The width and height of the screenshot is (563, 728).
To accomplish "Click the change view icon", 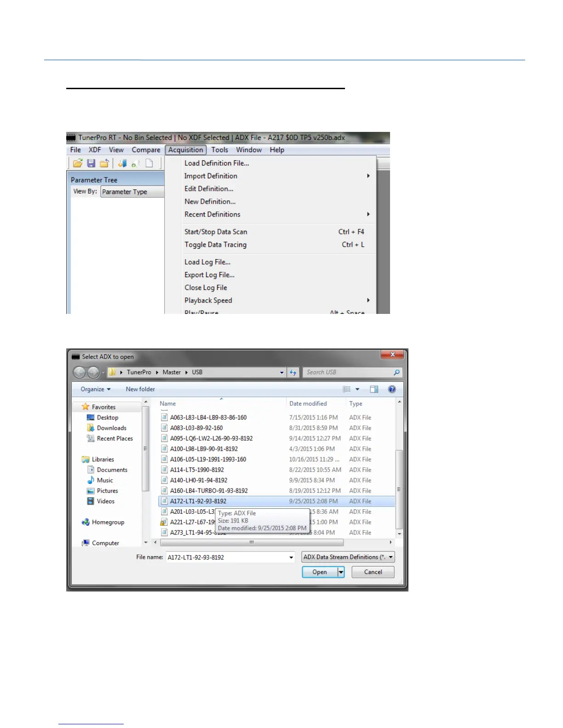I will (347, 389).
